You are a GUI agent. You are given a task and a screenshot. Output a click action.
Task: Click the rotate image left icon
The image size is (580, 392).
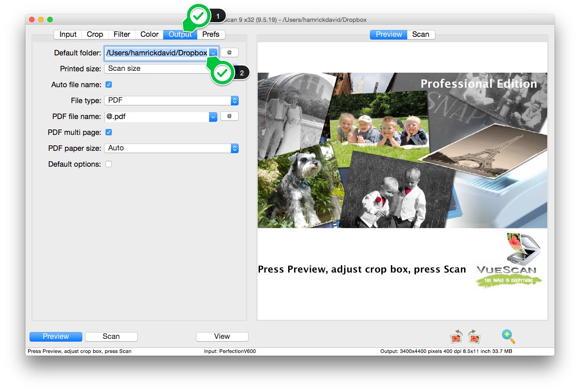[456, 337]
